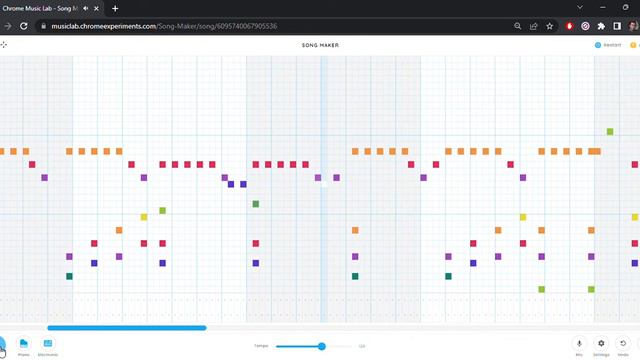The image size is (640, 360).
Task: Click the highlighted playhead column
Action: click(x=324, y=189)
